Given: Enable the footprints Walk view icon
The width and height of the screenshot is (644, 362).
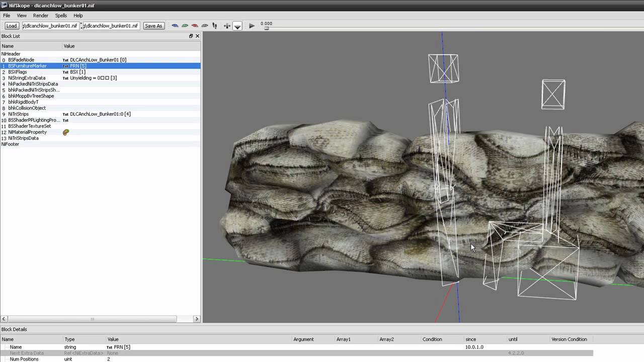Looking at the screenshot, I should 215,26.
